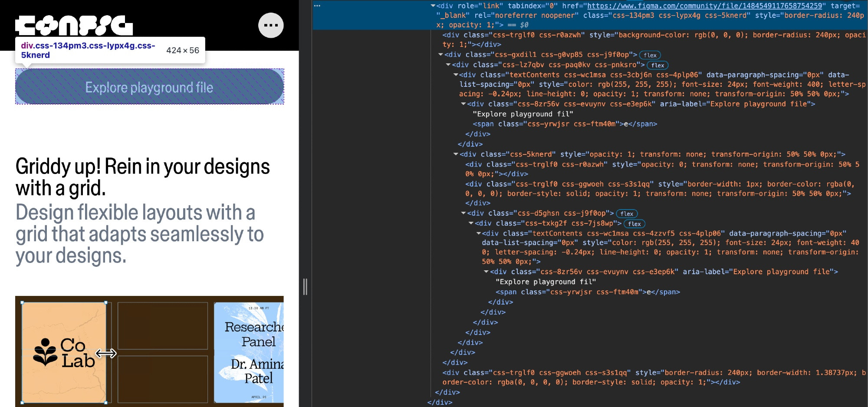The height and width of the screenshot is (407, 868).
Task: Open the three-dot menu button
Action: click(x=271, y=26)
